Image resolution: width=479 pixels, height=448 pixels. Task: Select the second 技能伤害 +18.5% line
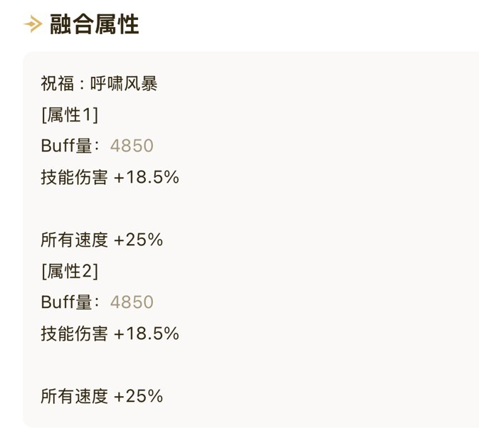click(x=110, y=334)
